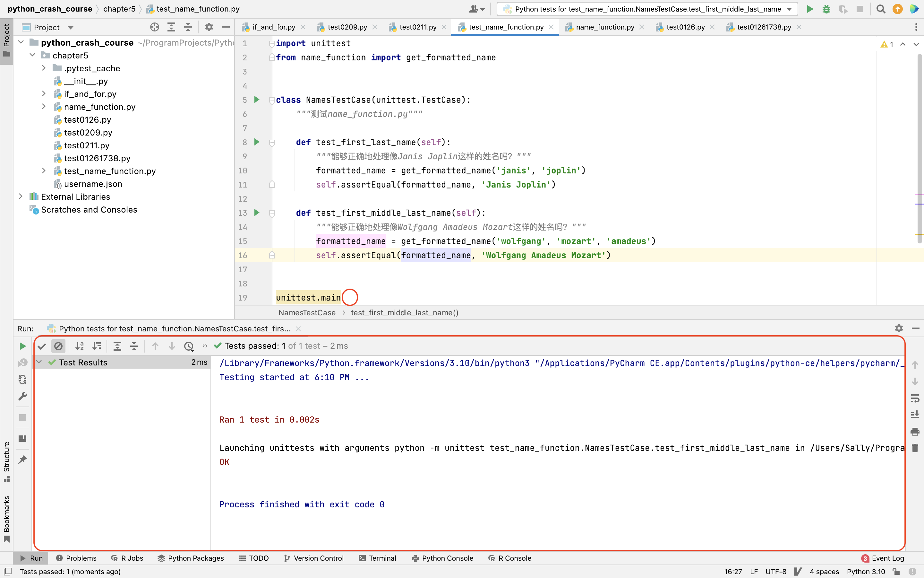The height and width of the screenshot is (578, 924).
Task: Open test history clock icon
Action: 189,346
